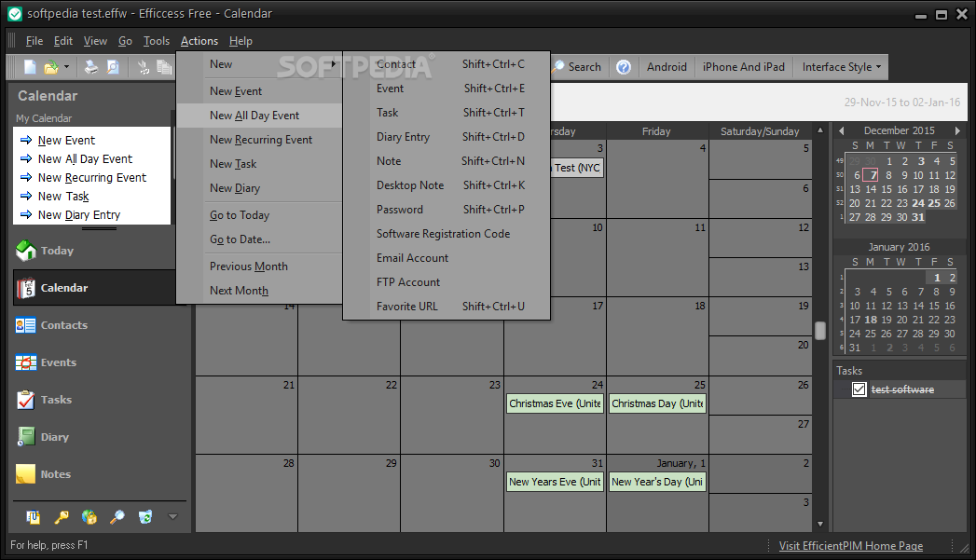Viewport: 976px width, 560px height.
Task: Choose Previous Month in Actions menu
Action: [259, 266]
